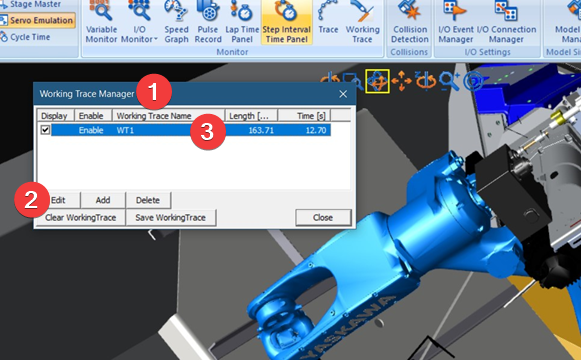The width and height of the screenshot is (581, 360).
Task: Open Pulse Record
Action: pos(208,22)
